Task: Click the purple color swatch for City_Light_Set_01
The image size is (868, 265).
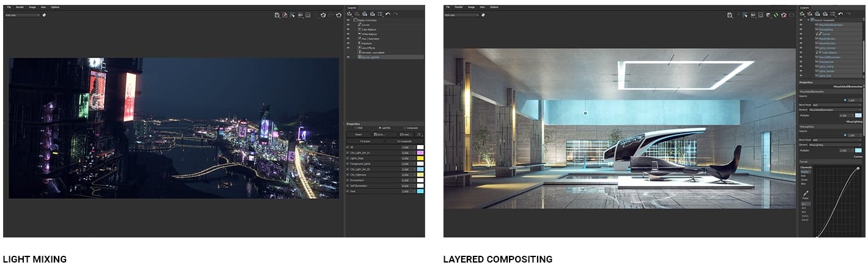Action: tap(420, 152)
